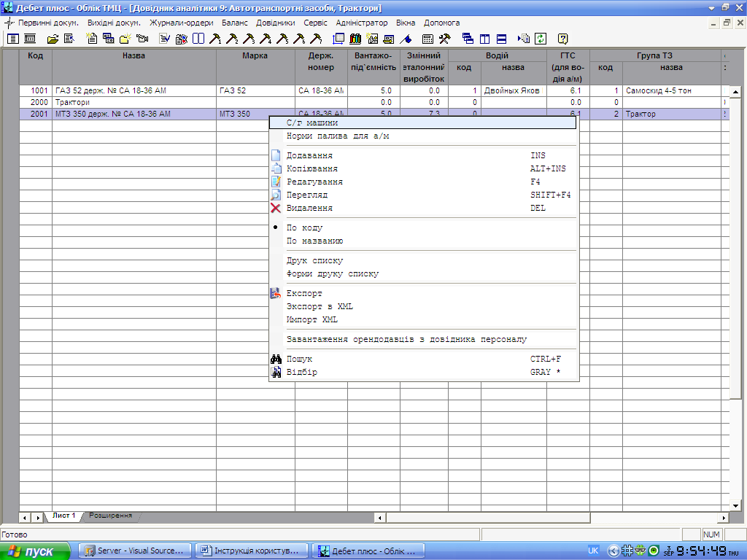Click the checklist with checkmark toolbar icon

(x=165, y=39)
